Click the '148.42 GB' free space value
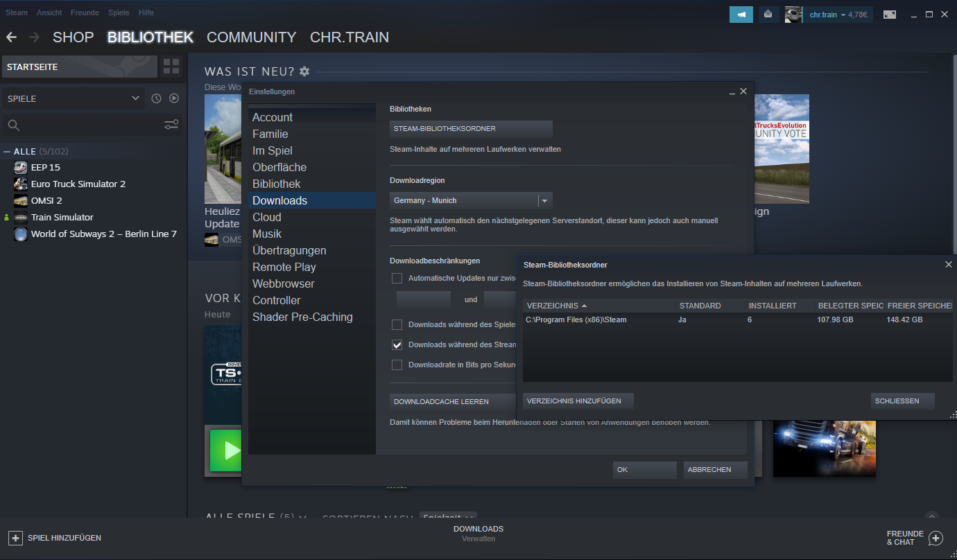Viewport: 957px width, 560px height. point(904,320)
